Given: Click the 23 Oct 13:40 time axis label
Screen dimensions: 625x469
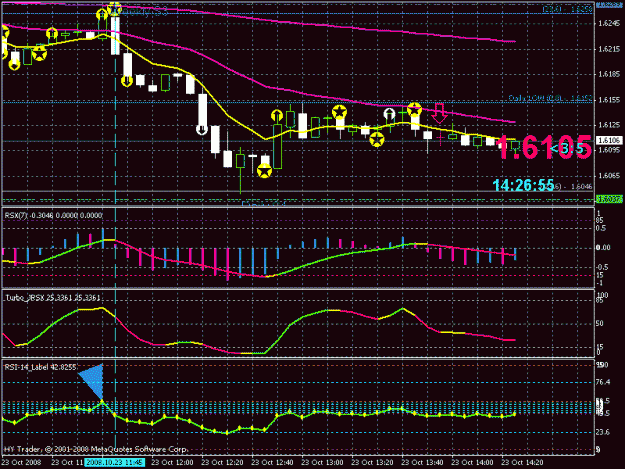Looking at the screenshot, I should coord(422,463).
